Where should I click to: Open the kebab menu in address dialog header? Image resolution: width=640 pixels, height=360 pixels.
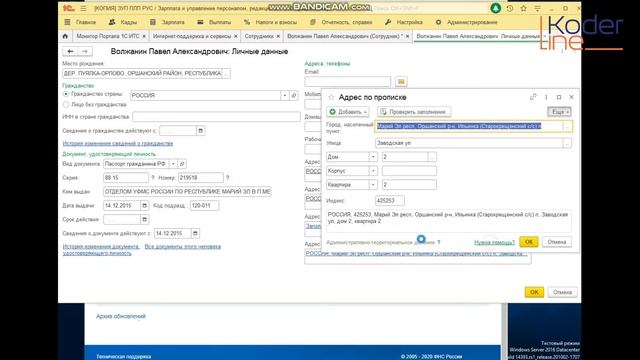tap(546, 97)
